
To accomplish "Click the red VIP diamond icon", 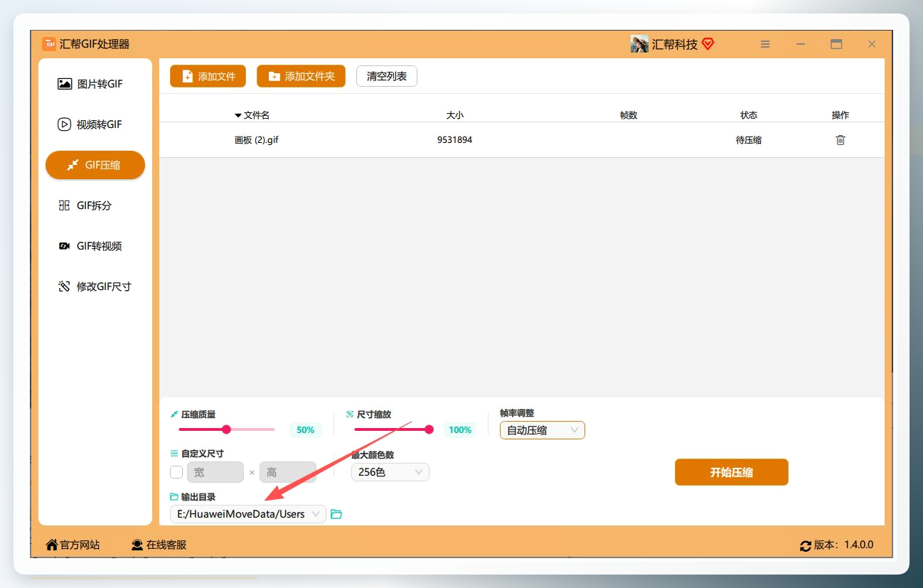I will [708, 44].
